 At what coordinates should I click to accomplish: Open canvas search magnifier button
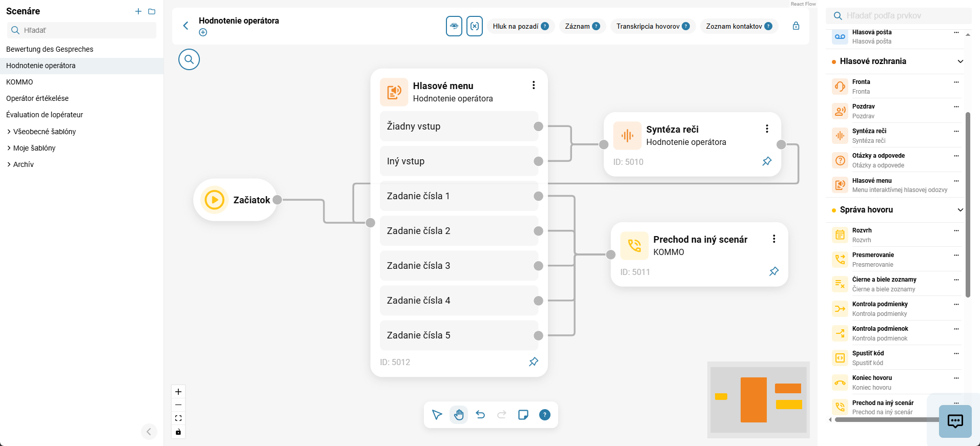point(189,59)
